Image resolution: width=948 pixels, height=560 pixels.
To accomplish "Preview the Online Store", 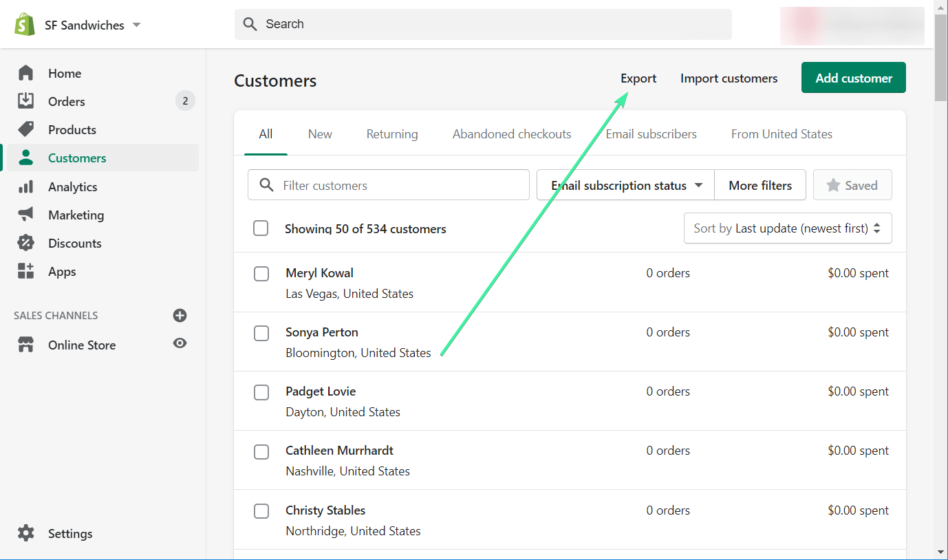I will click(x=180, y=343).
